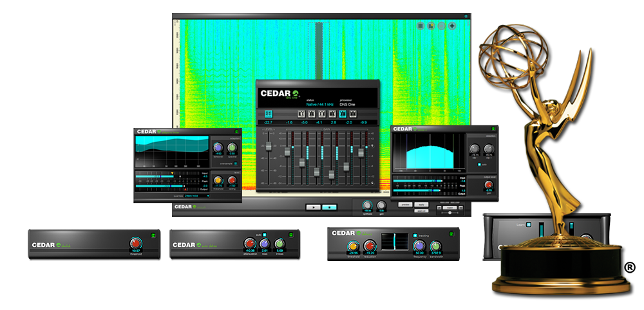Click the clip + knob in declip
The height and width of the screenshot is (310, 644).
click(489, 149)
